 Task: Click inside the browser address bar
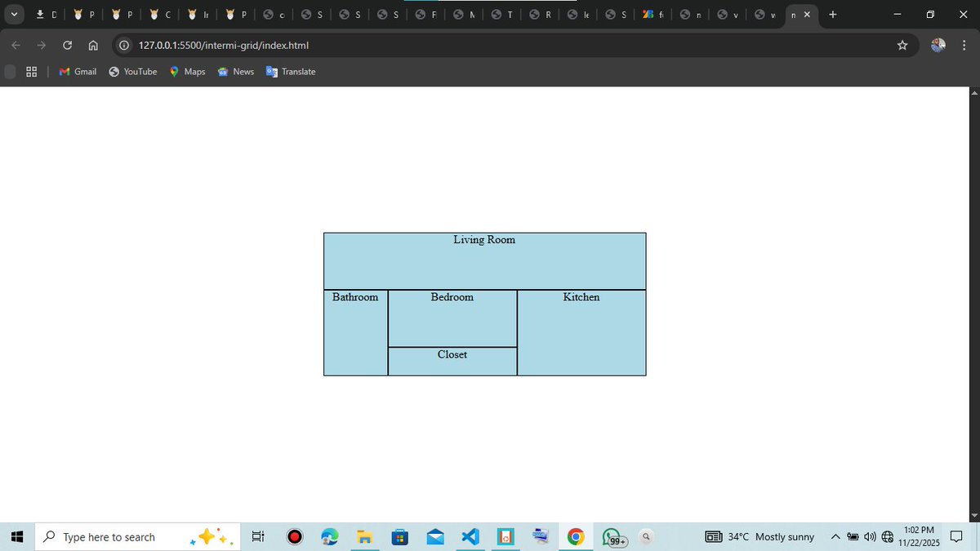coord(327,45)
